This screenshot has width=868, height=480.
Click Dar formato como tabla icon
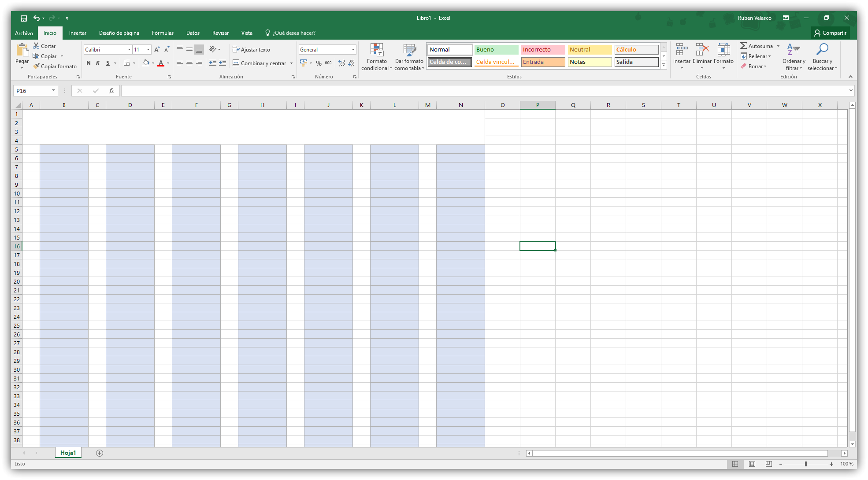tap(409, 50)
